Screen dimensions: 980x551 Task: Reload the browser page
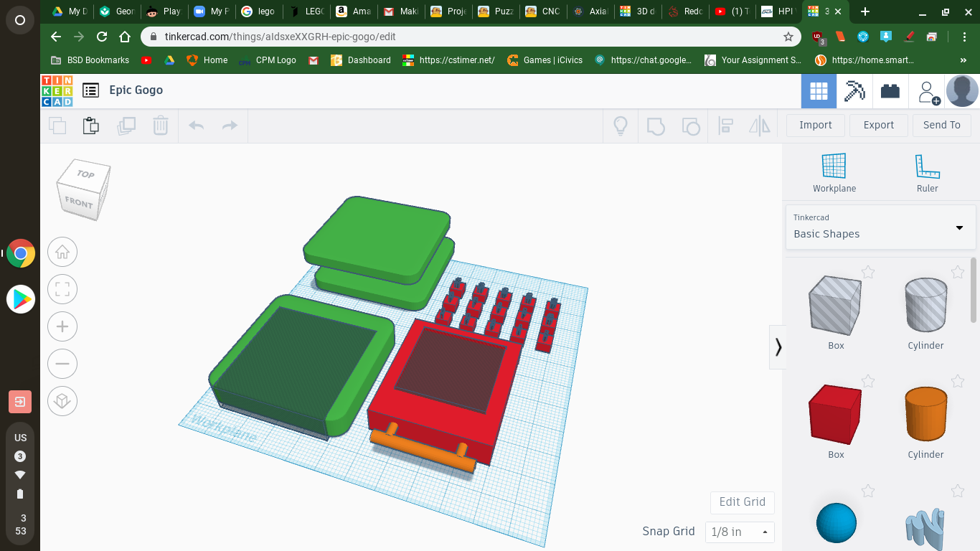[x=102, y=37]
